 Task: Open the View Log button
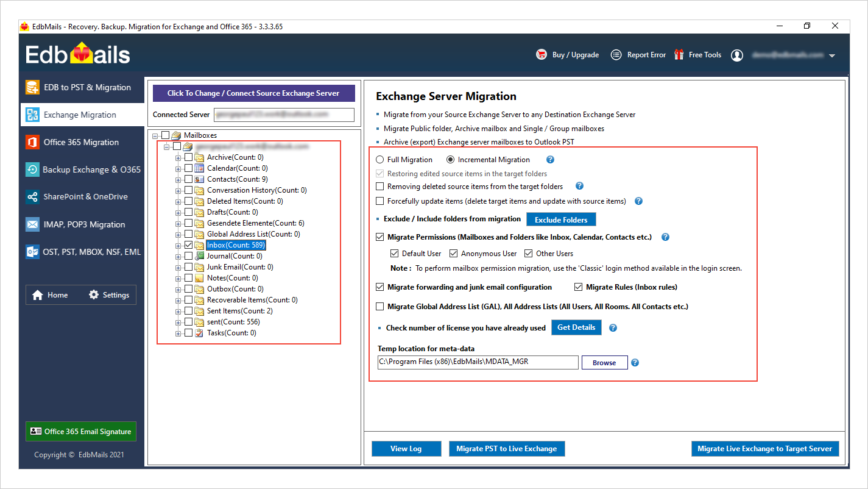pos(406,448)
